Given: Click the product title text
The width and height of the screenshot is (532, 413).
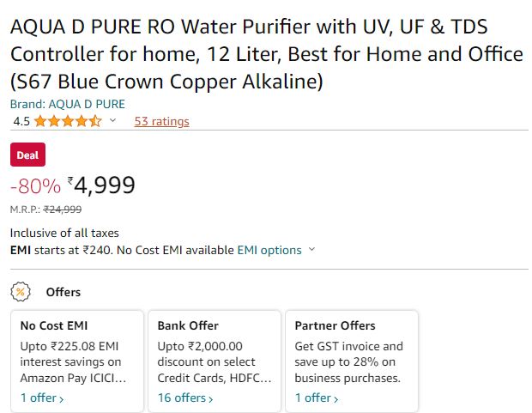Looking at the screenshot, I should tap(267, 54).
